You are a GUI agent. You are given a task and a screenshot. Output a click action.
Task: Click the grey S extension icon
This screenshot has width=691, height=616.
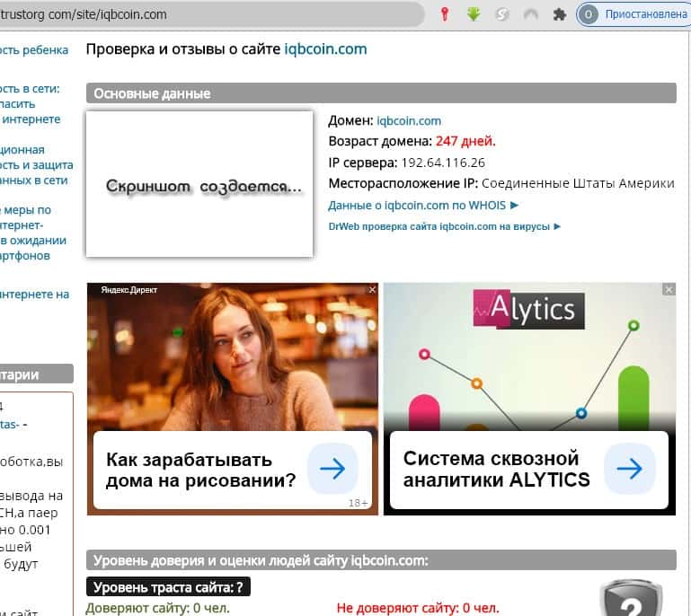click(502, 14)
